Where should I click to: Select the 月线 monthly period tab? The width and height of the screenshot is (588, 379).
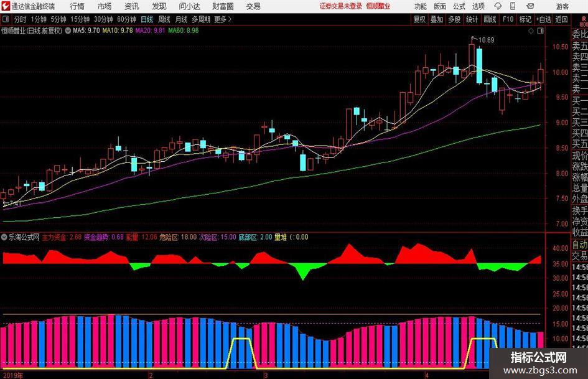click(x=181, y=19)
